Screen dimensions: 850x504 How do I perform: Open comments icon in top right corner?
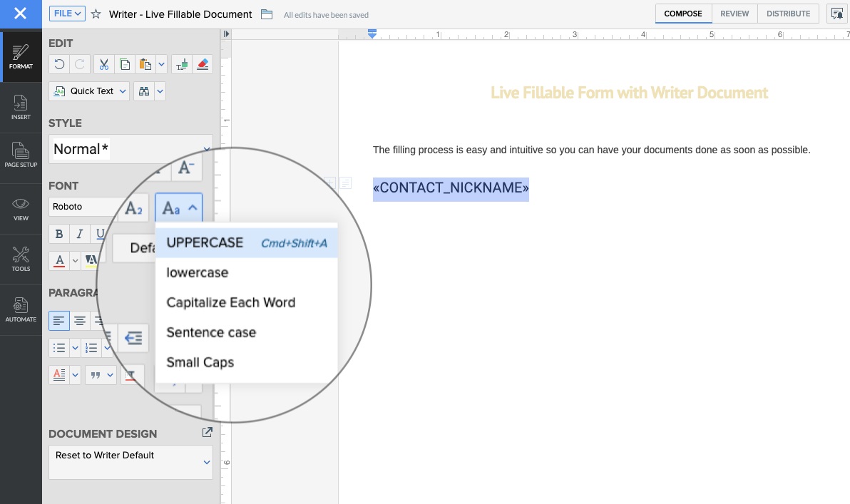pyautogui.click(x=837, y=14)
